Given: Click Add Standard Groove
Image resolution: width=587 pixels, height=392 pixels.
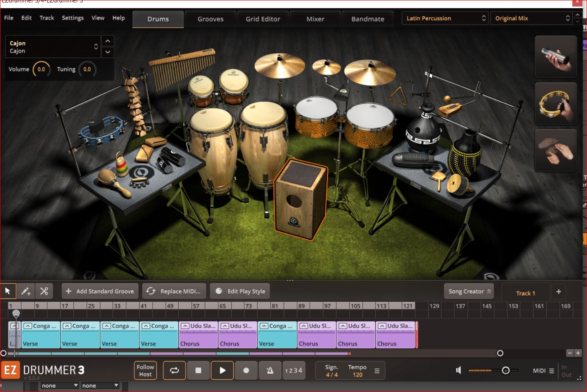Looking at the screenshot, I should (x=100, y=291).
